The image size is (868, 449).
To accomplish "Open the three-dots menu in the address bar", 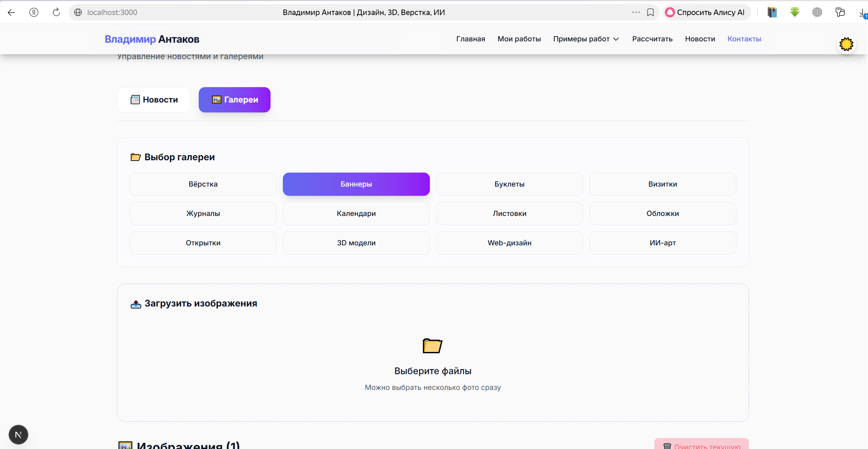I will [636, 13].
